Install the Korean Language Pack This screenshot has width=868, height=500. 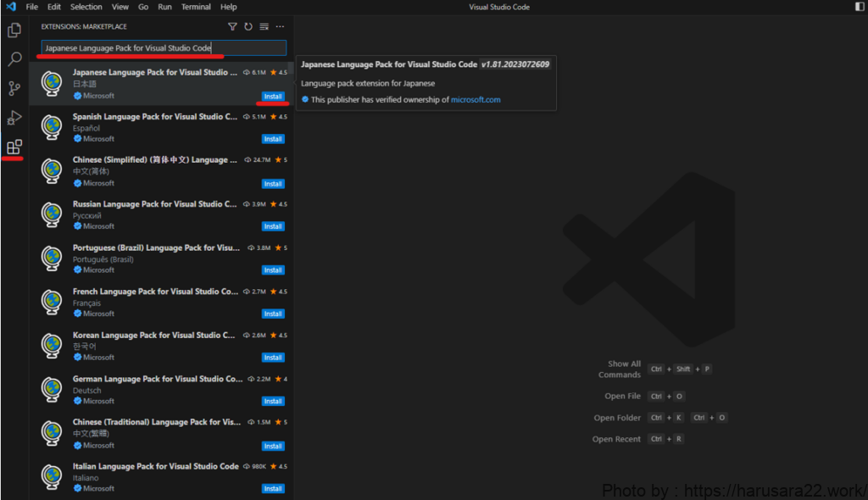(x=272, y=358)
